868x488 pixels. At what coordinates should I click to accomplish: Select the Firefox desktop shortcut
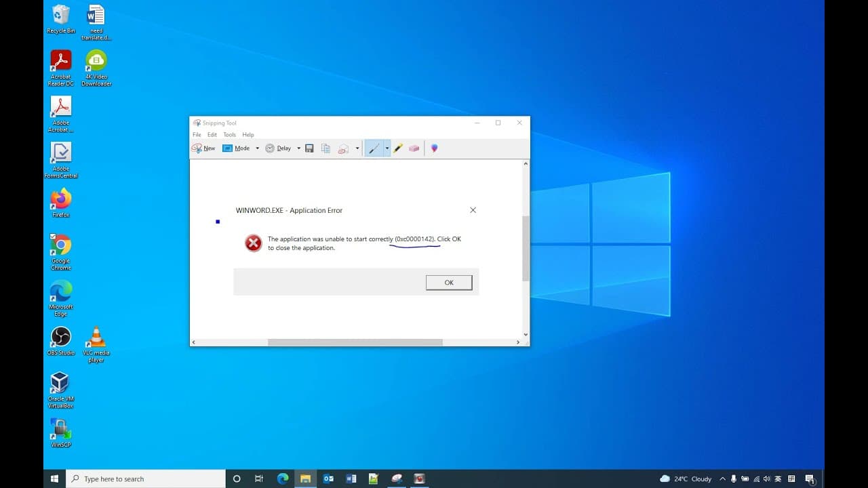[61, 203]
